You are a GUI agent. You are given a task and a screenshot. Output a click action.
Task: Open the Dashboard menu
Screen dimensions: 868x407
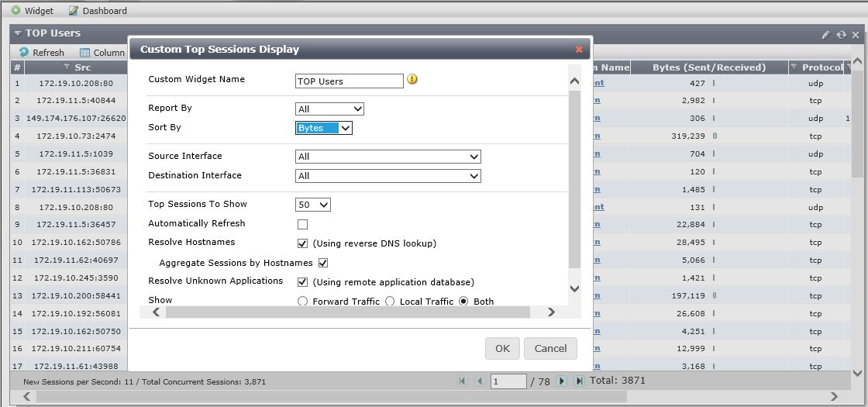pos(98,10)
